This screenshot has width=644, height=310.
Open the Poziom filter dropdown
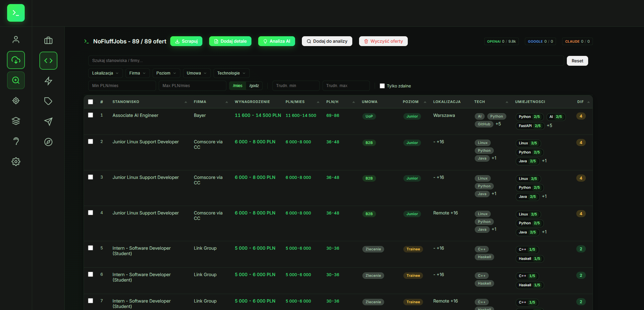[166, 73]
